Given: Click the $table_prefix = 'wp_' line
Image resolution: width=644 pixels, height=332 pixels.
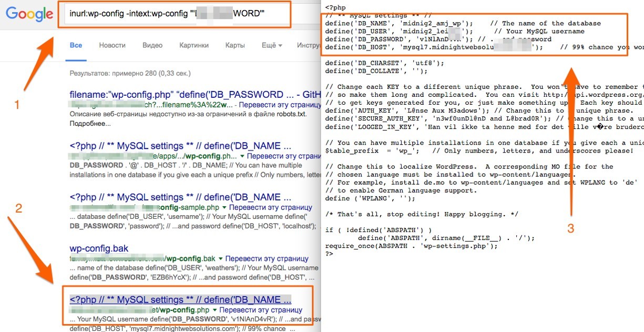Looking at the screenshot, I should 479,150.
